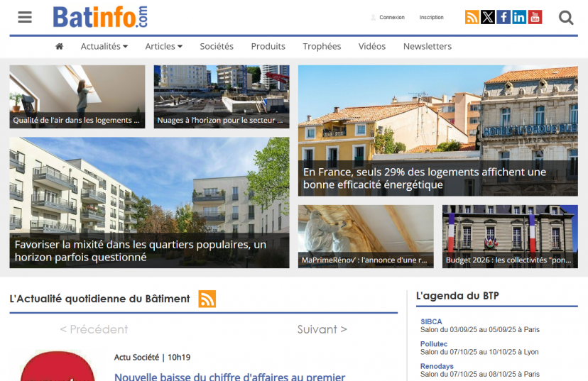This screenshot has height=381, width=588.
Task: Open 'Nuages à l'horizon pour le secteur' thumbnail
Action: tap(222, 96)
